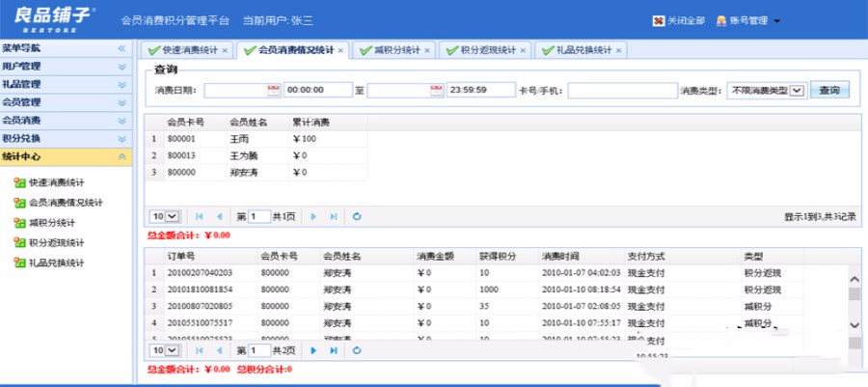This screenshot has width=868, height=387.
Task: Expand the 积分兑换 section
Action: [x=122, y=139]
